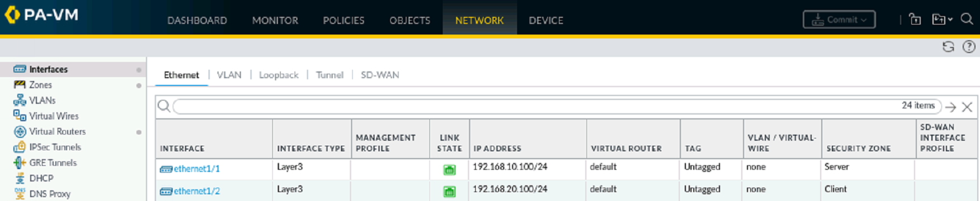Sort by the Management Profile column header
The height and width of the screenshot is (201, 980).
pos(390,138)
